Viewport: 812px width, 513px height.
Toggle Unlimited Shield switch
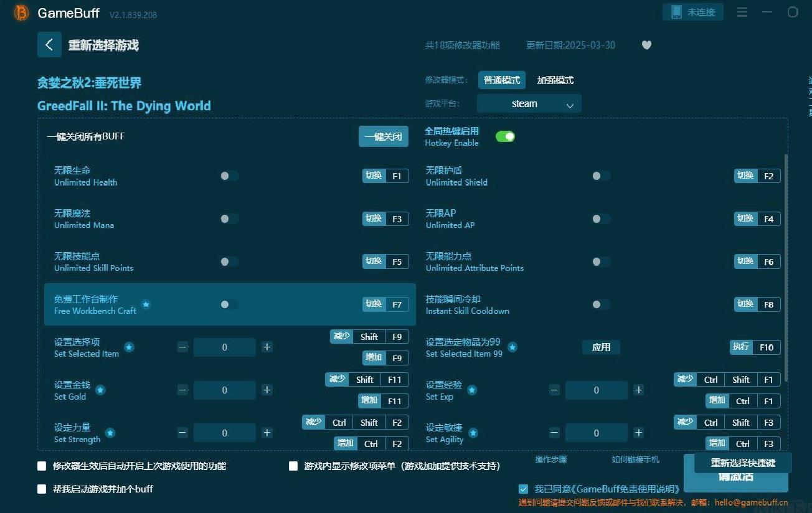coord(601,176)
